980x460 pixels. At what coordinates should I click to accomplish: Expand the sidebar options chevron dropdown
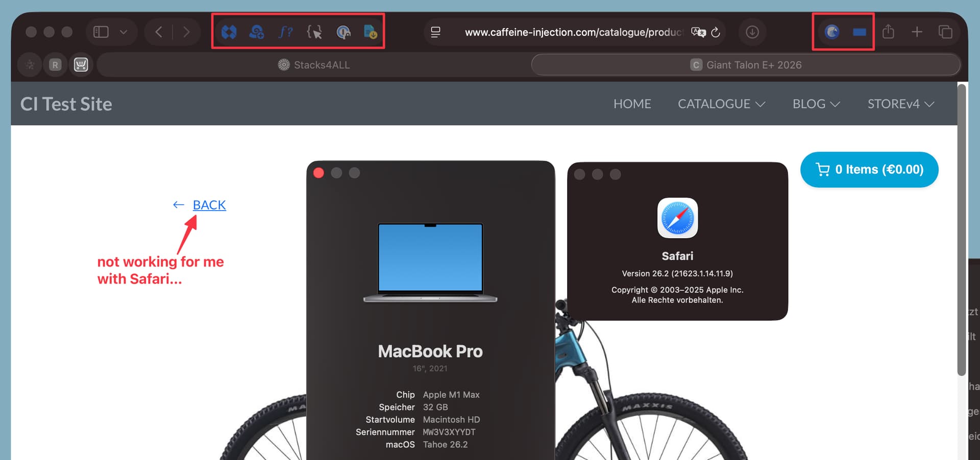tap(124, 32)
